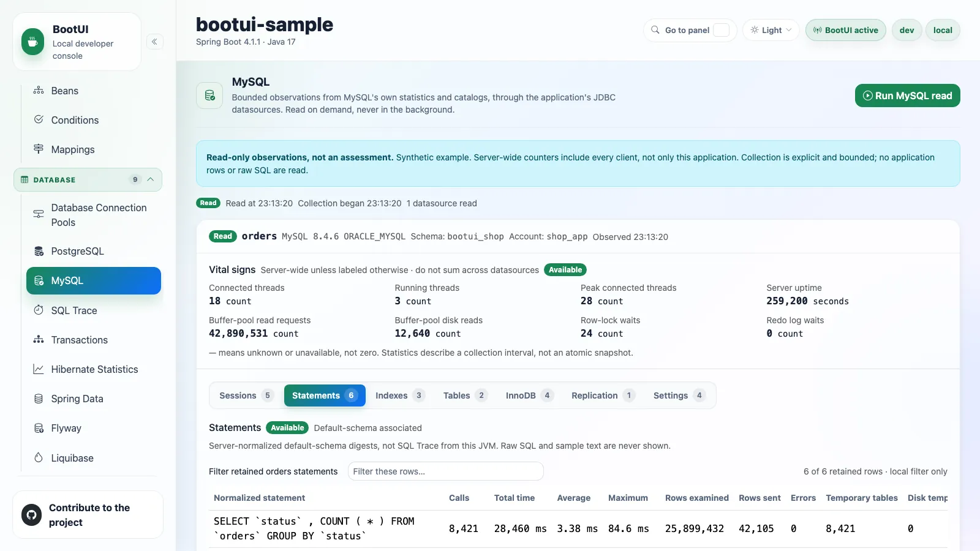
Task: Click the Total time column header
Action: 514,498
